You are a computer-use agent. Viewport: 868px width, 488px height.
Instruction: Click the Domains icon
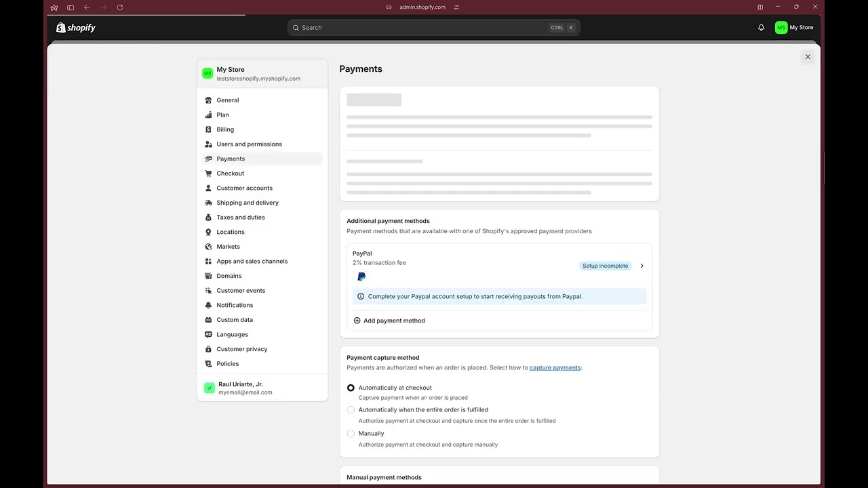pos(208,276)
